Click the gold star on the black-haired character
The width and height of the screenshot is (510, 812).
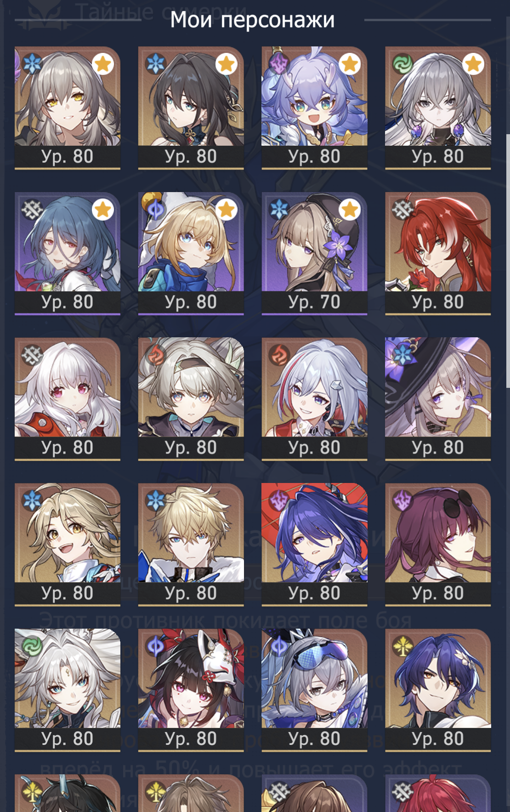click(x=226, y=64)
